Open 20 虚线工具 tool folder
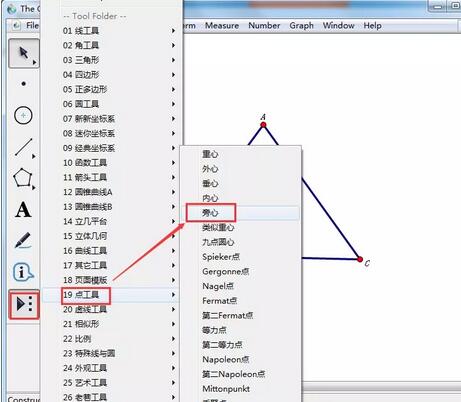 click(112, 310)
